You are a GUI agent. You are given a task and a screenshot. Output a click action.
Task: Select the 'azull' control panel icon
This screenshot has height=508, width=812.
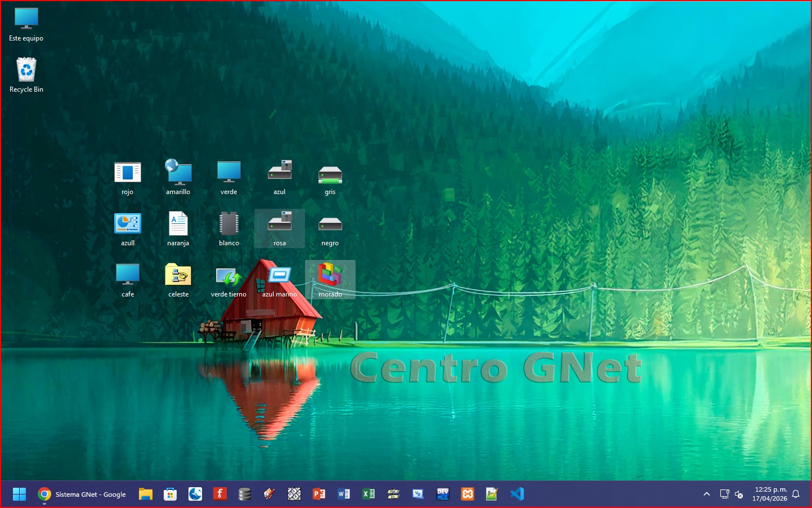pyautogui.click(x=128, y=224)
